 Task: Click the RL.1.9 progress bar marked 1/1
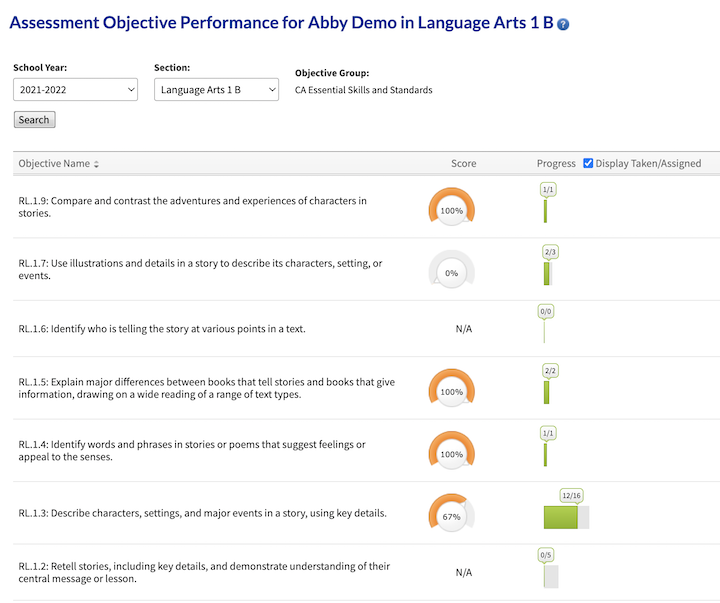click(545, 211)
